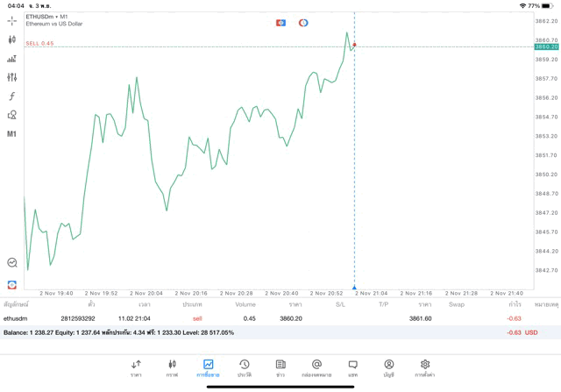561x392 pixels.
Task: Open the การตั้งค่า (Settings) tab
Action: tap(425, 368)
